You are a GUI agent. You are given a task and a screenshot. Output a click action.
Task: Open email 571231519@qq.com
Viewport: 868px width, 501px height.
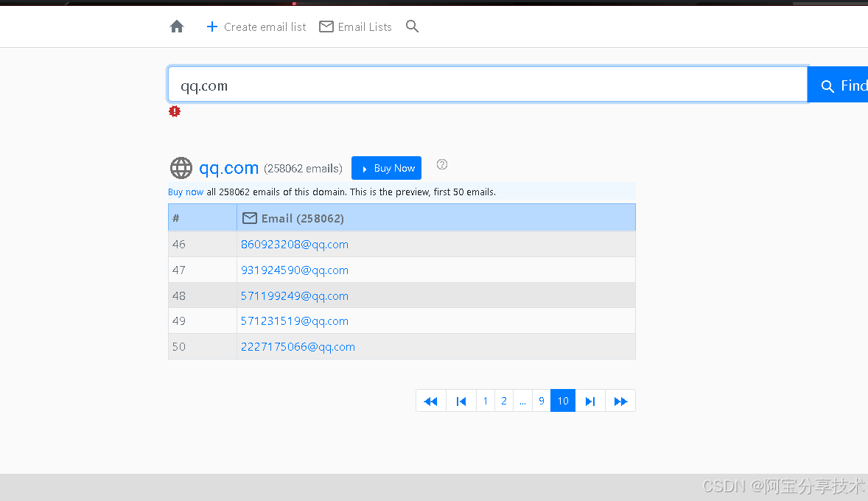pos(295,321)
